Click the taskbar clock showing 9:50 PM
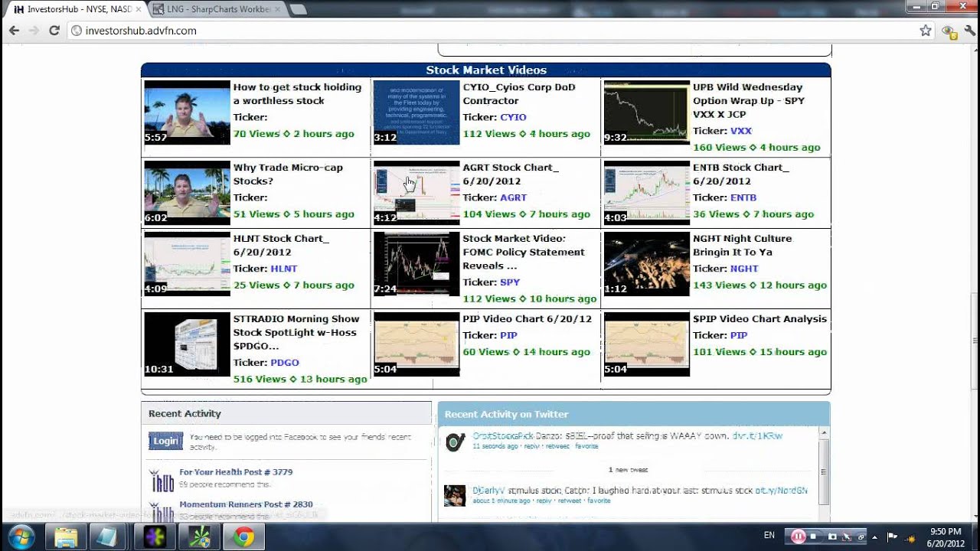980x551 pixels. (x=946, y=537)
